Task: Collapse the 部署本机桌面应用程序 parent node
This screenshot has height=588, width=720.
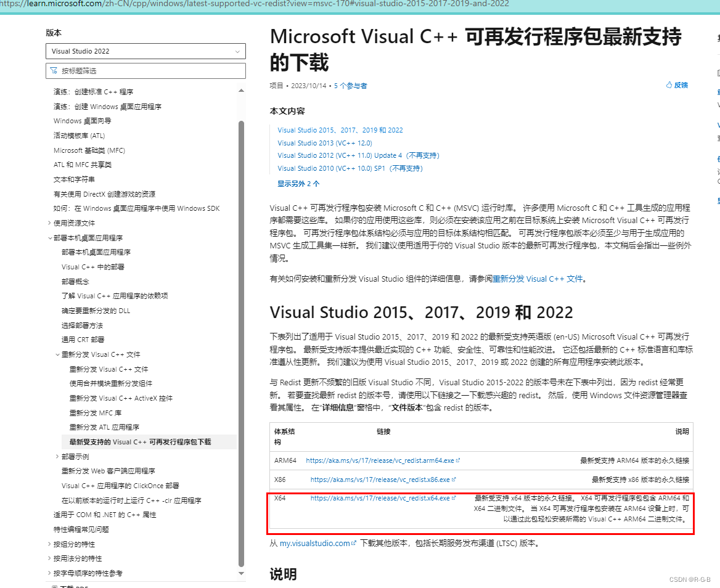Action: point(49,238)
